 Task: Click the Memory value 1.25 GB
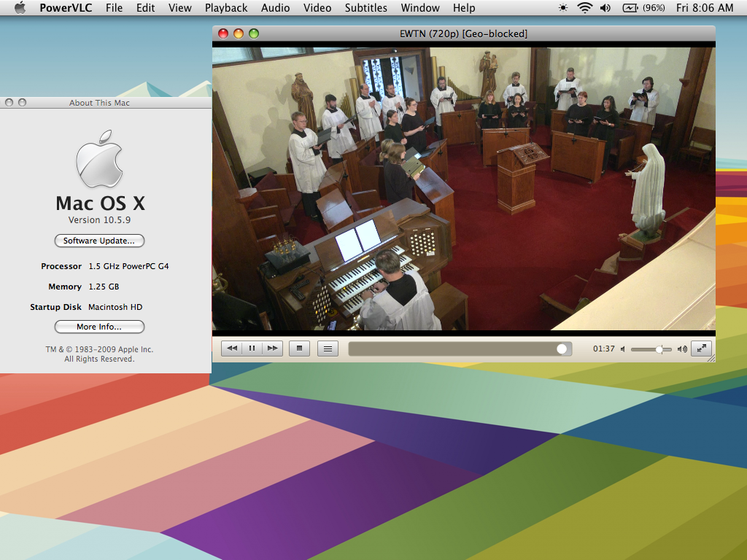[x=104, y=287]
